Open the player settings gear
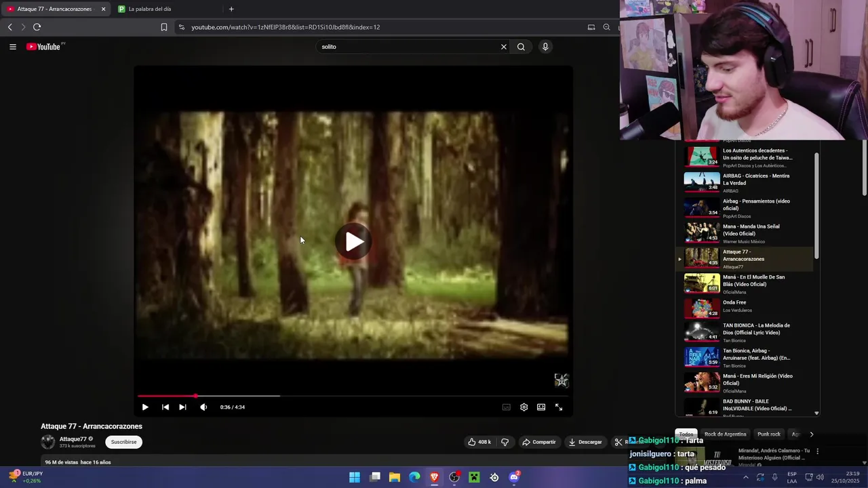 point(524,407)
